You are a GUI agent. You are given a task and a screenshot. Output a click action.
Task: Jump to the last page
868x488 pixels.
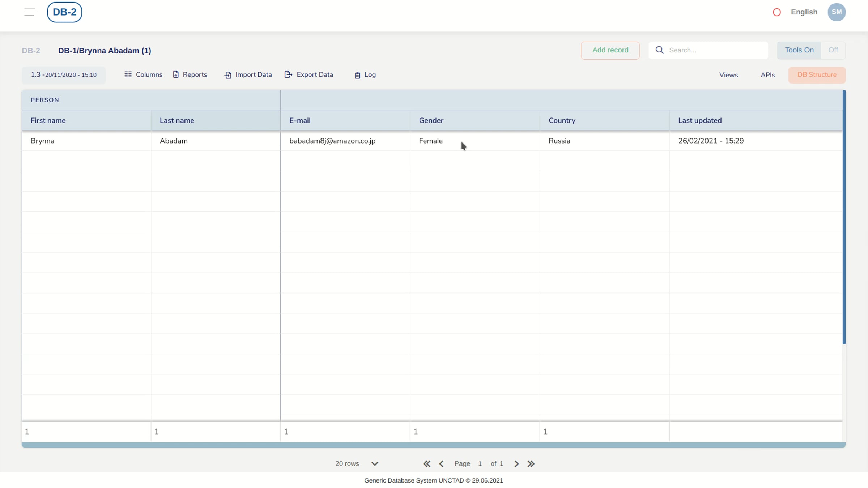(x=531, y=464)
